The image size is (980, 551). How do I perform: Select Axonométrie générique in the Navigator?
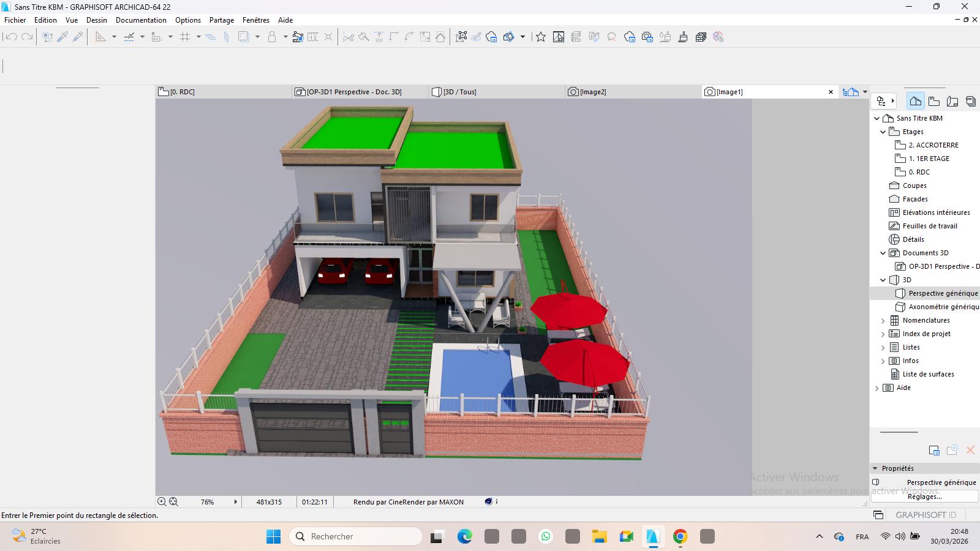click(943, 307)
